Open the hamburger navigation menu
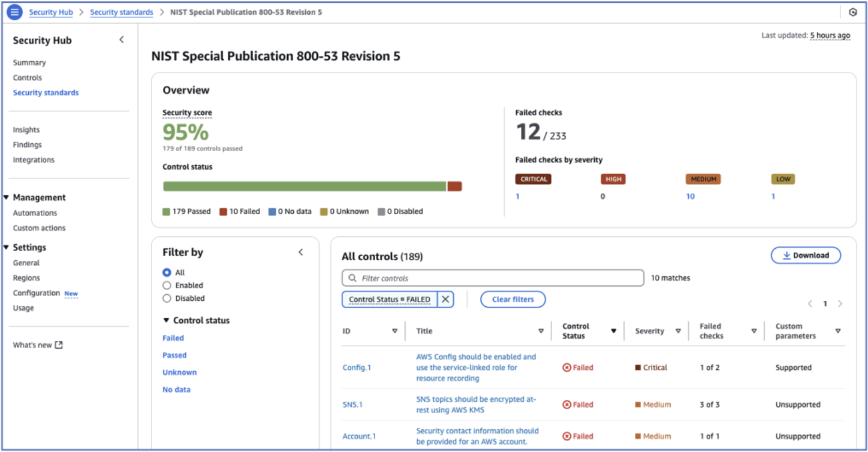This screenshot has height=452, width=868. tap(13, 12)
